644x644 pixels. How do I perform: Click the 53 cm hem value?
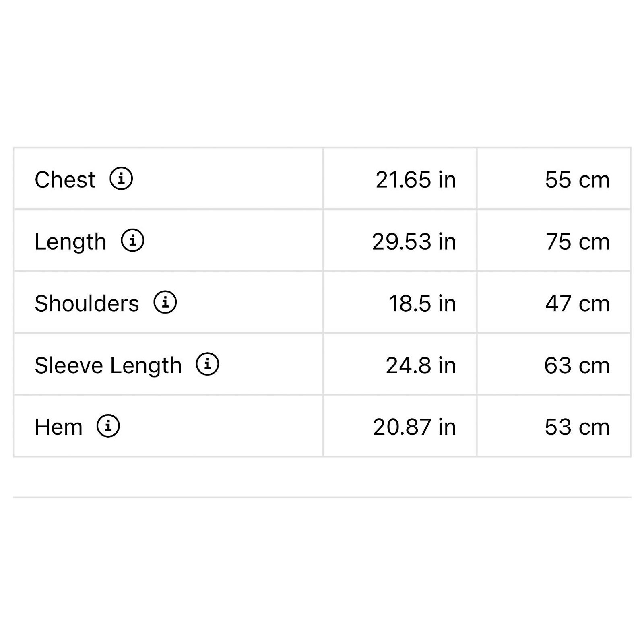(577, 427)
